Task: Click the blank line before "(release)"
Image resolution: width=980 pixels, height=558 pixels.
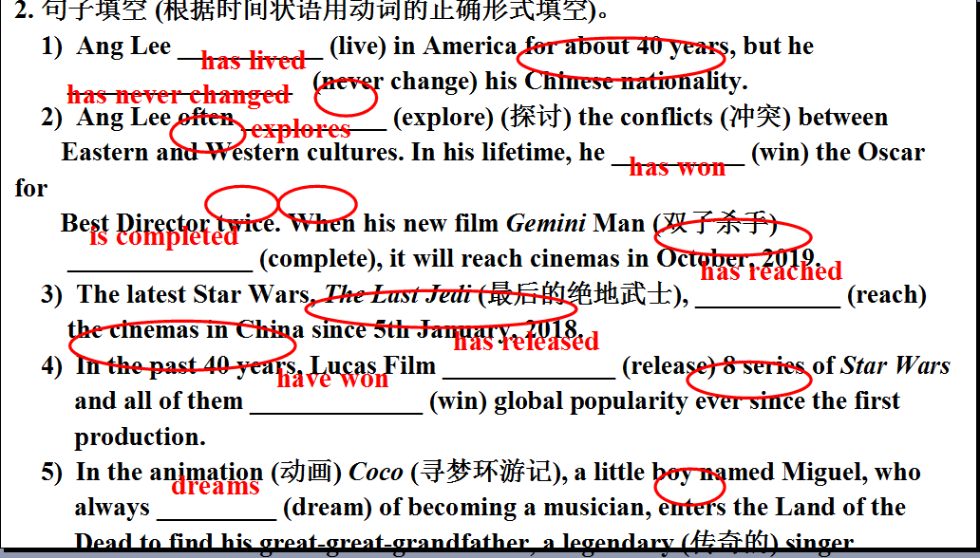Action: point(529,372)
